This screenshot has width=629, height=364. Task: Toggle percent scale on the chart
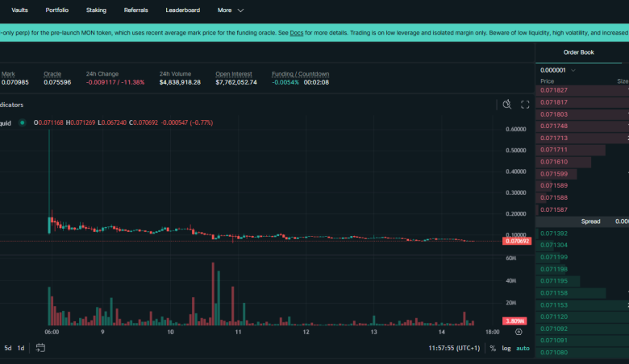493,348
